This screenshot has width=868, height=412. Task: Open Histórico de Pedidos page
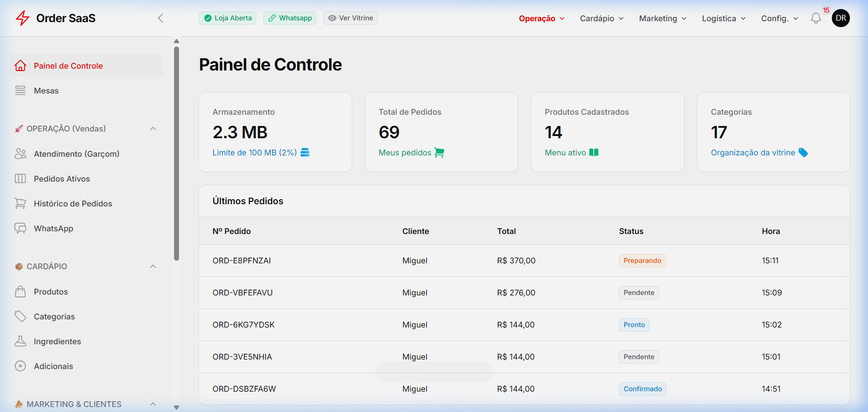coord(86,203)
